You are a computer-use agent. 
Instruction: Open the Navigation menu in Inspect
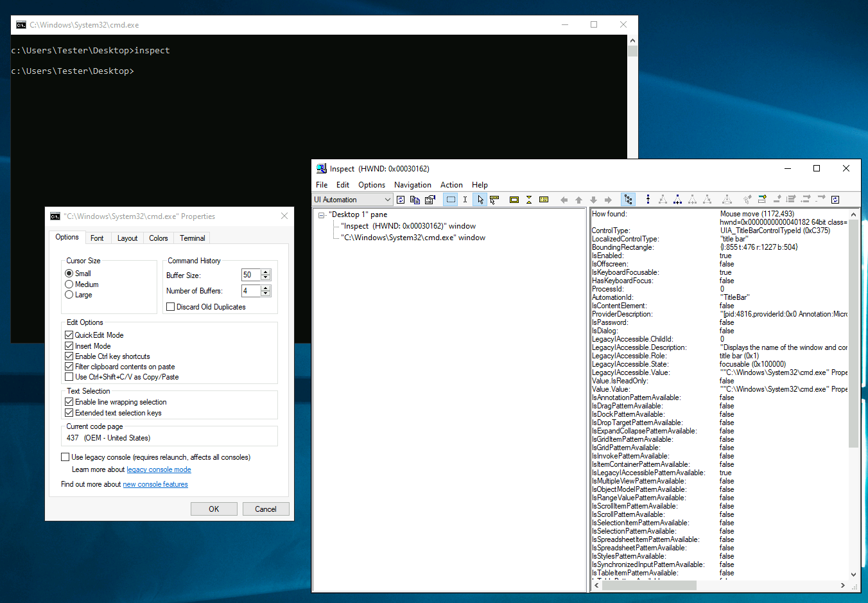tap(412, 185)
